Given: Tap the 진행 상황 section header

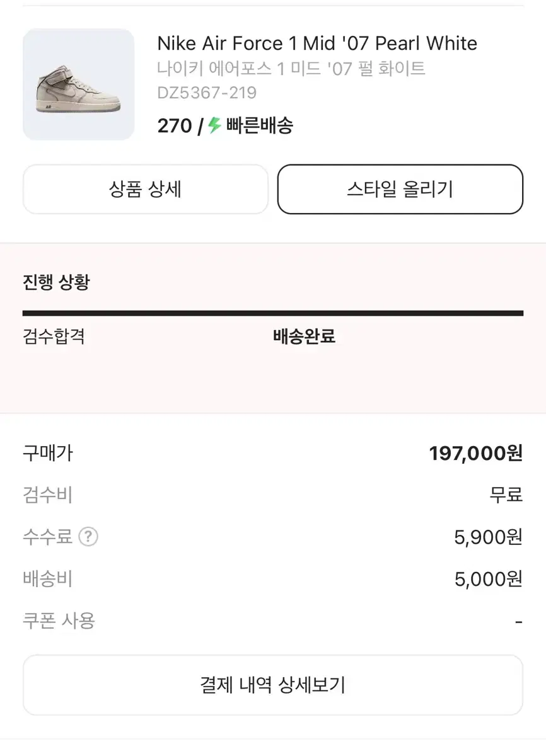Looking at the screenshot, I should click(x=56, y=282).
